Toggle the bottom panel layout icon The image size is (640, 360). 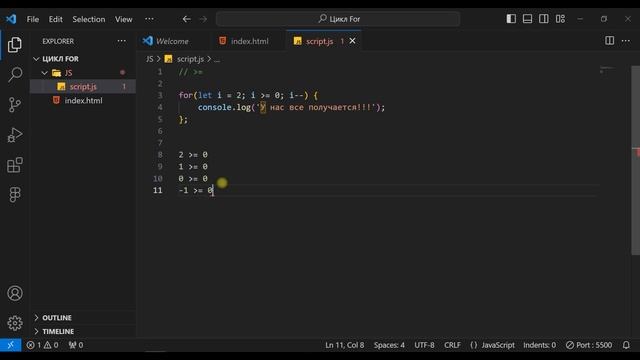527,19
